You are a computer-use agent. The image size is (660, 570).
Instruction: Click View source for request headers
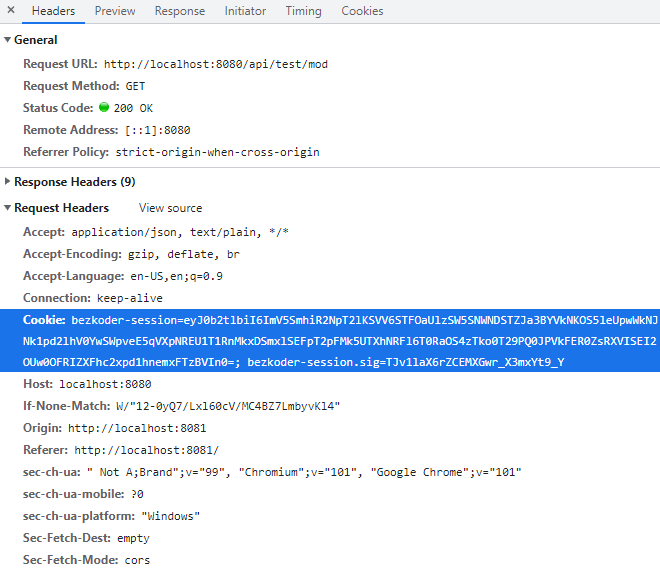click(170, 208)
